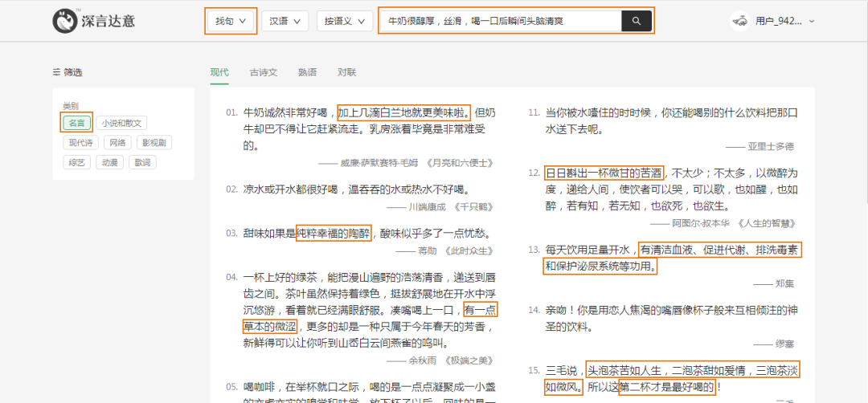Click author 蒋勋
The width and height of the screenshot is (868, 403).
[426, 250]
